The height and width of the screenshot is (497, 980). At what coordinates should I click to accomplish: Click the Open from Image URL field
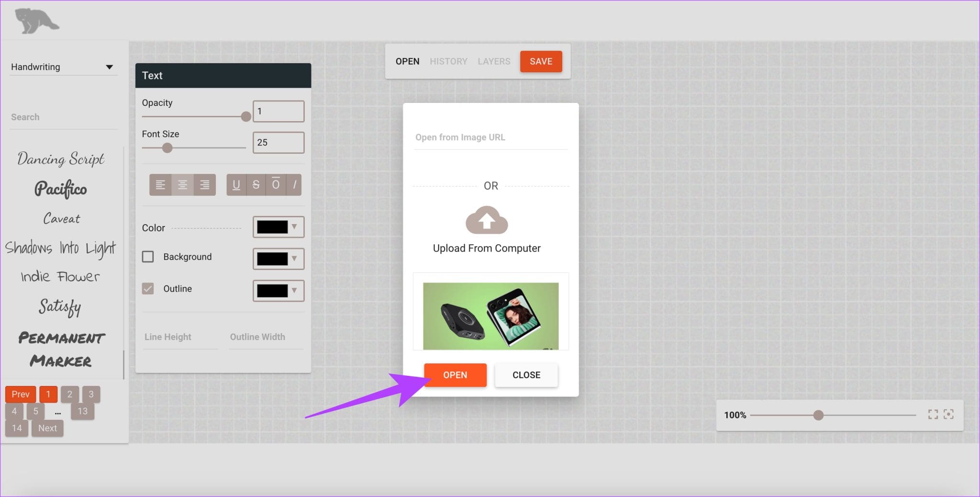point(490,137)
